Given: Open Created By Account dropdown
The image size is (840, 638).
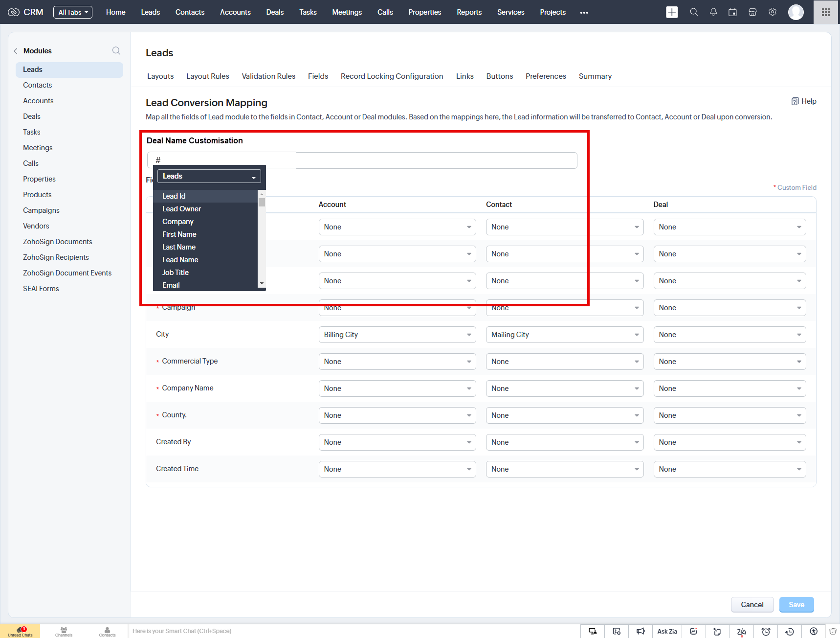Looking at the screenshot, I should (x=397, y=442).
